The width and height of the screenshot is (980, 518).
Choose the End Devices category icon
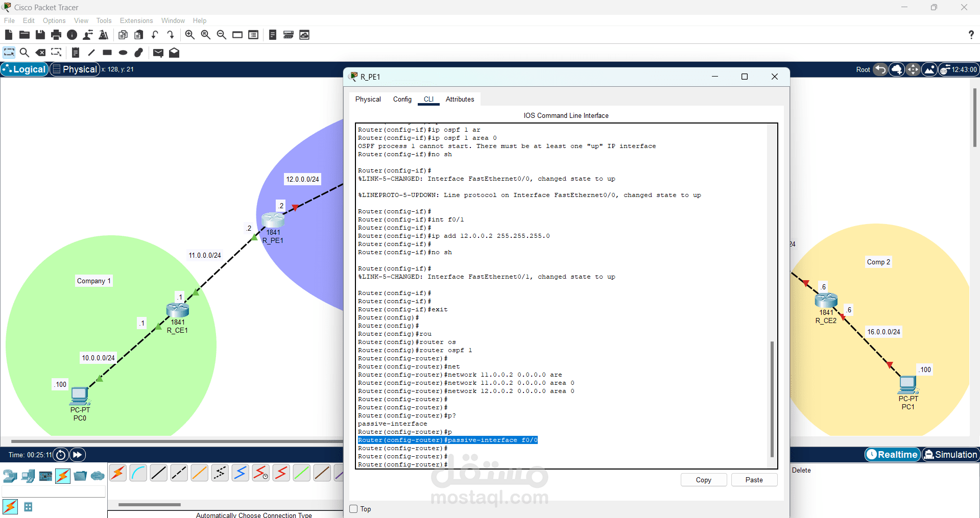[x=28, y=476]
